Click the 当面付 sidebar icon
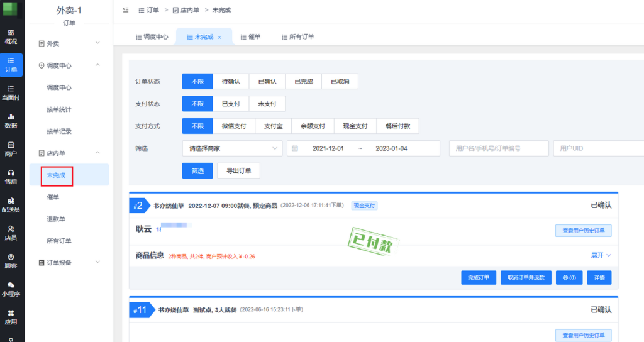This screenshot has width=644, height=342. click(11, 92)
